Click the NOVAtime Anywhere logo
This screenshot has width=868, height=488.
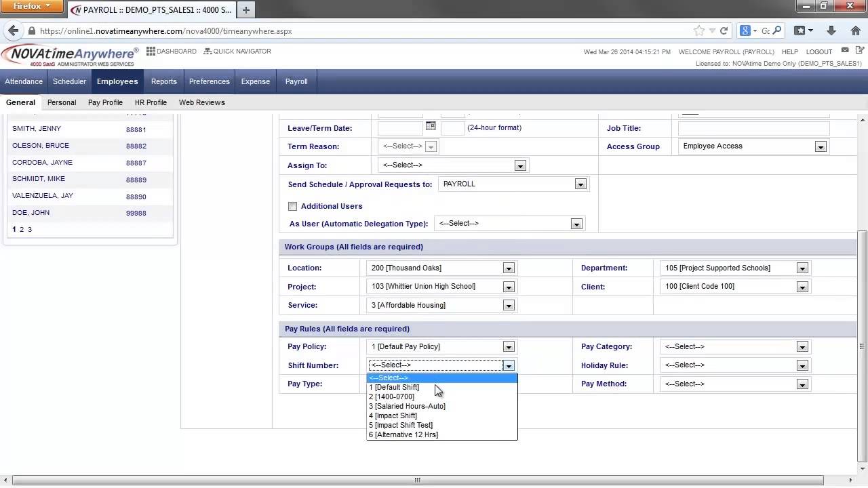tap(70, 56)
